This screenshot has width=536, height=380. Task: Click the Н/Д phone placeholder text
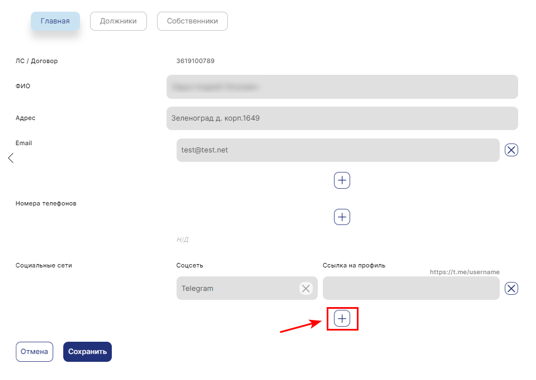[183, 240]
